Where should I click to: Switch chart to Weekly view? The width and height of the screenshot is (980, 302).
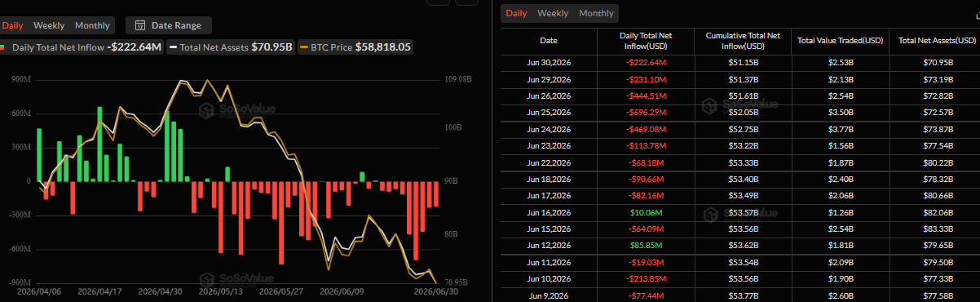pos(49,26)
